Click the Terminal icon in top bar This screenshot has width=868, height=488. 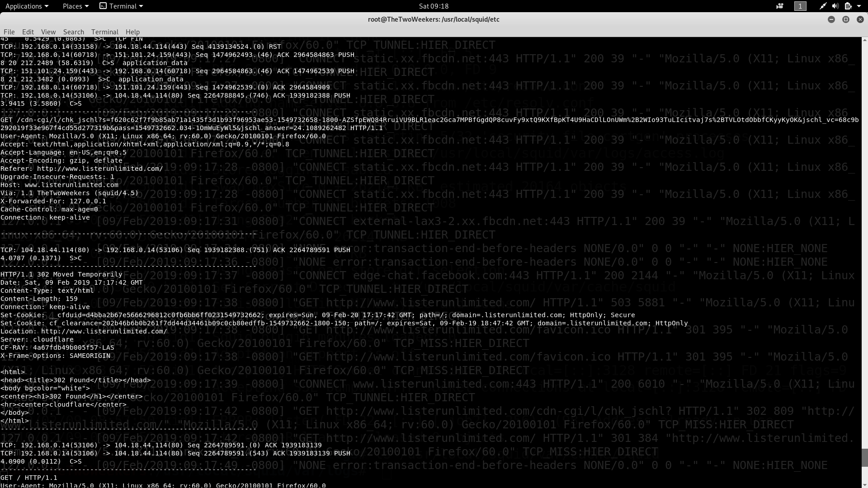103,6
